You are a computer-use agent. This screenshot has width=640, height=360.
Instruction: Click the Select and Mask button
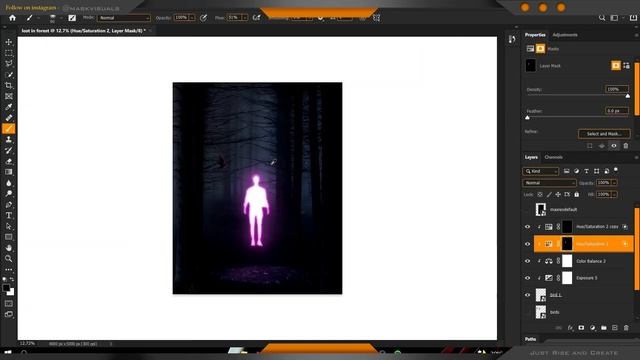604,134
